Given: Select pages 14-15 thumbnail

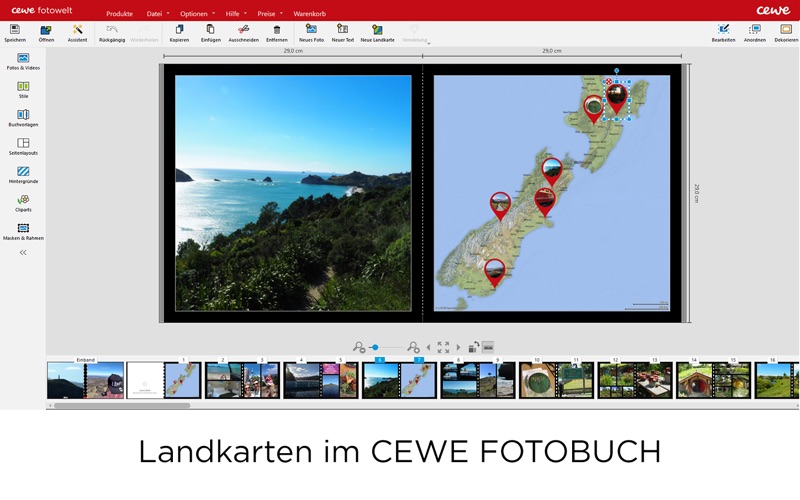Looking at the screenshot, I should click(714, 380).
